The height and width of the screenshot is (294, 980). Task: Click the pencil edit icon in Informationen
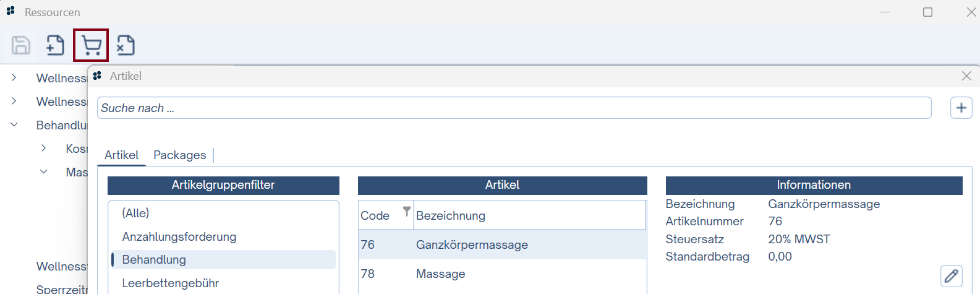951,275
